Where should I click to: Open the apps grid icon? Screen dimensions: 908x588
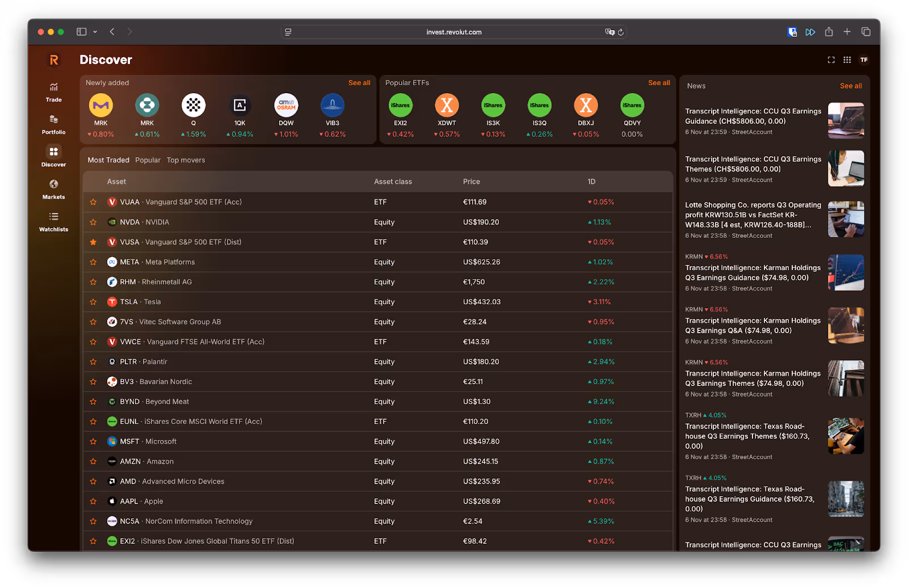tap(847, 60)
